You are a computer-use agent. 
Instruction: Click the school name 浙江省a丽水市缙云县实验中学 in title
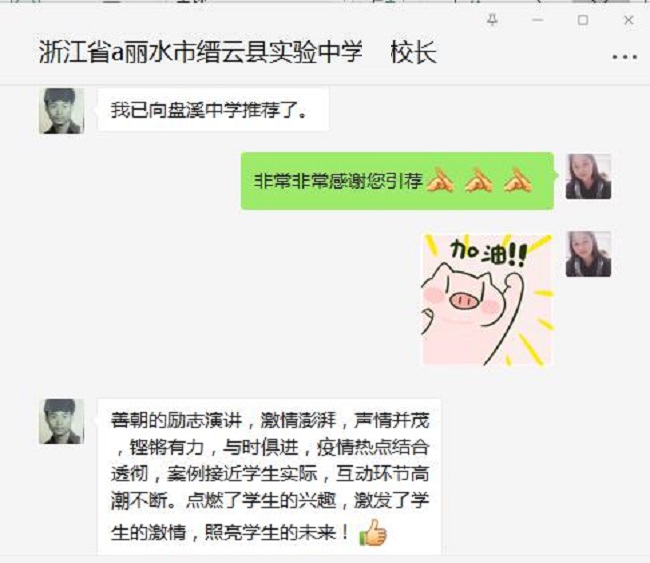pos(201,52)
